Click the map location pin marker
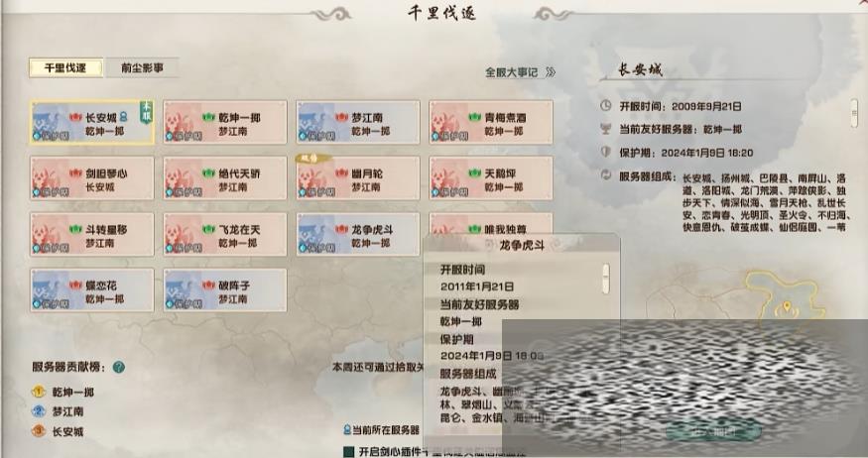Viewport: 868px width, 458px height. 787,307
